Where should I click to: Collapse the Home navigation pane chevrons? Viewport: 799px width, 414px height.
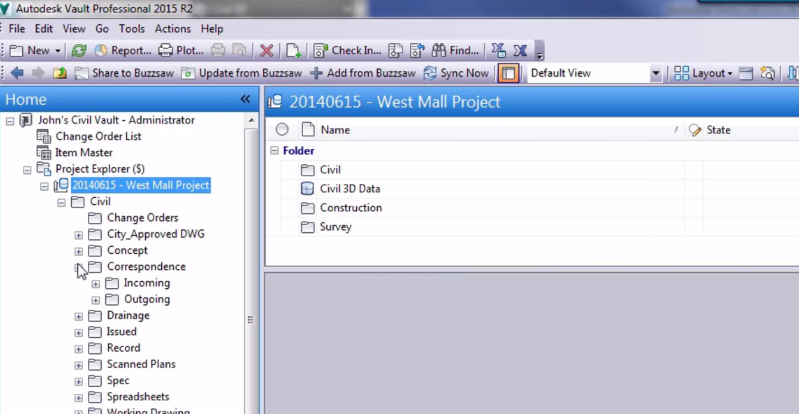245,99
